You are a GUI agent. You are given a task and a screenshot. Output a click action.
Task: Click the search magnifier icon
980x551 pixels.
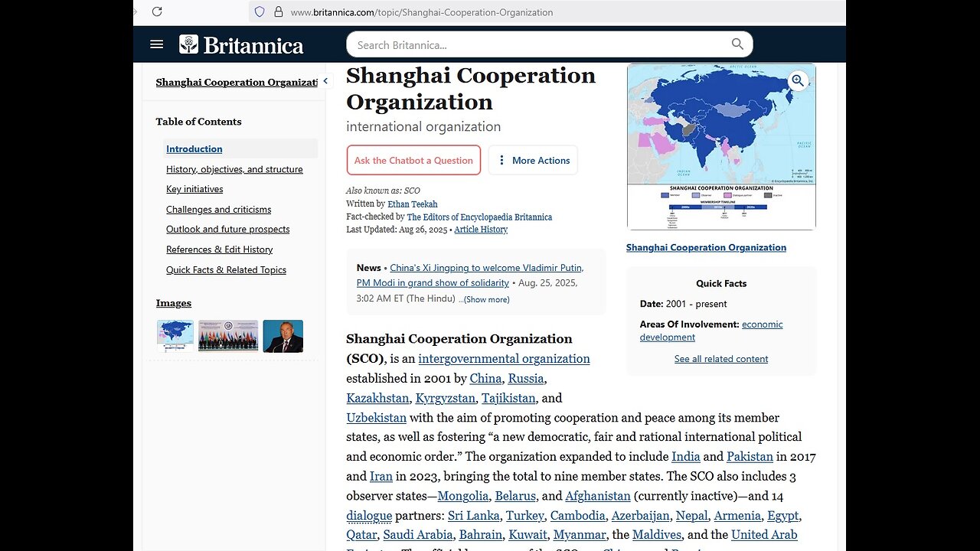coord(737,44)
